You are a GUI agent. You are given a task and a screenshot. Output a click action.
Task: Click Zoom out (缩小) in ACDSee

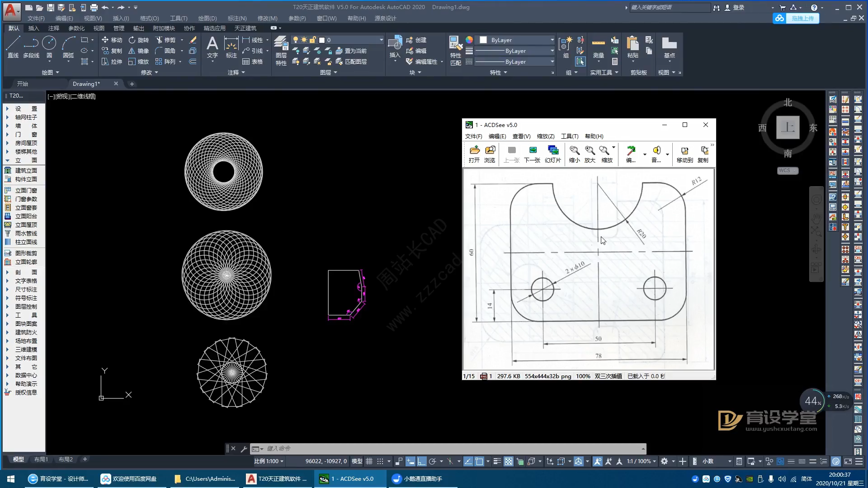pyautogui.click(x=574, y=154)
